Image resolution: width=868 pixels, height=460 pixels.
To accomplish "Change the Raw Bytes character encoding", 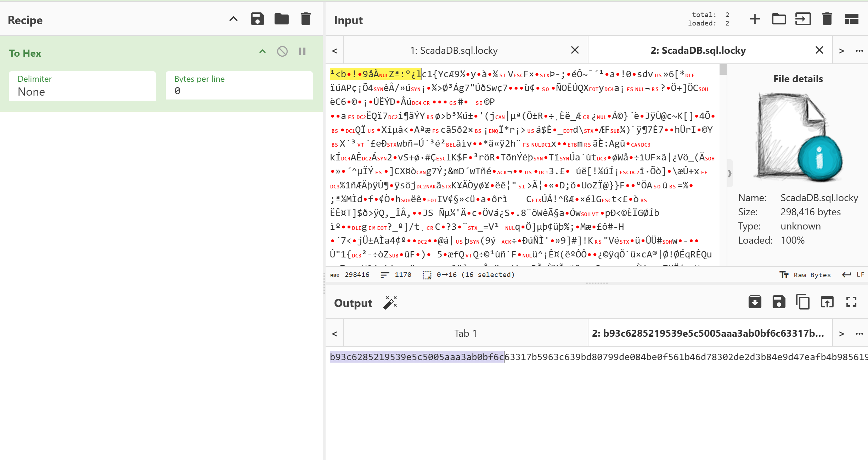I will click(805, 275).
